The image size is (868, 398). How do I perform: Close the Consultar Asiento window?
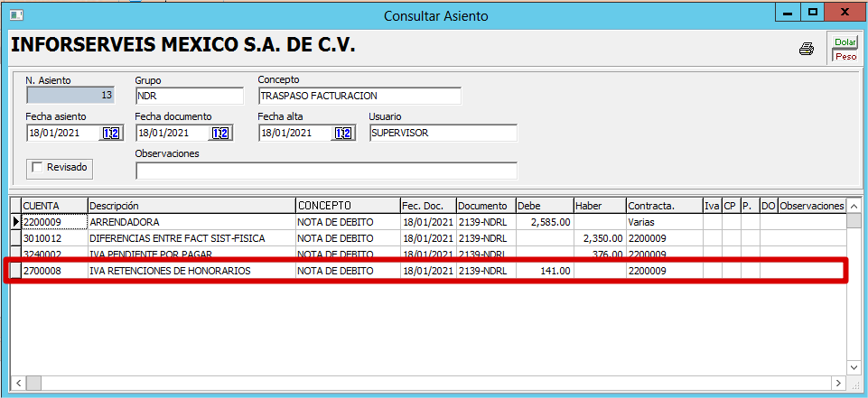845,12
